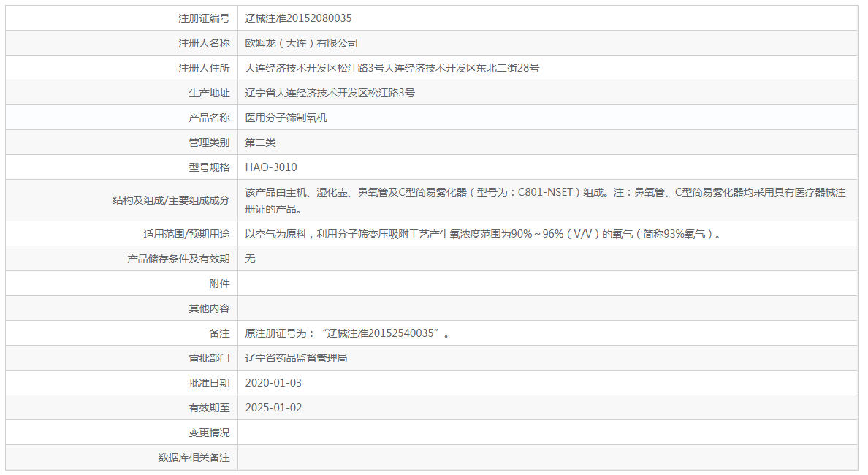The image size is (868, 475).
Task: Click the product composition description text
Action: click(544, 200)
